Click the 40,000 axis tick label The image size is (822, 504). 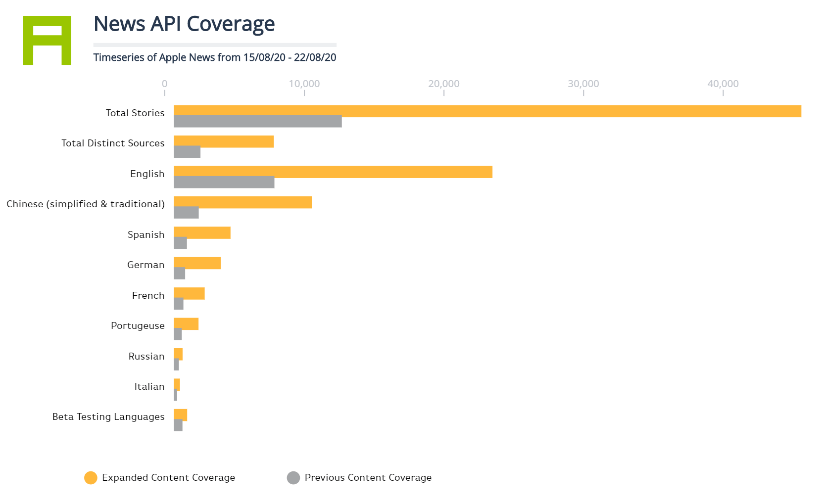pos(723,84)
